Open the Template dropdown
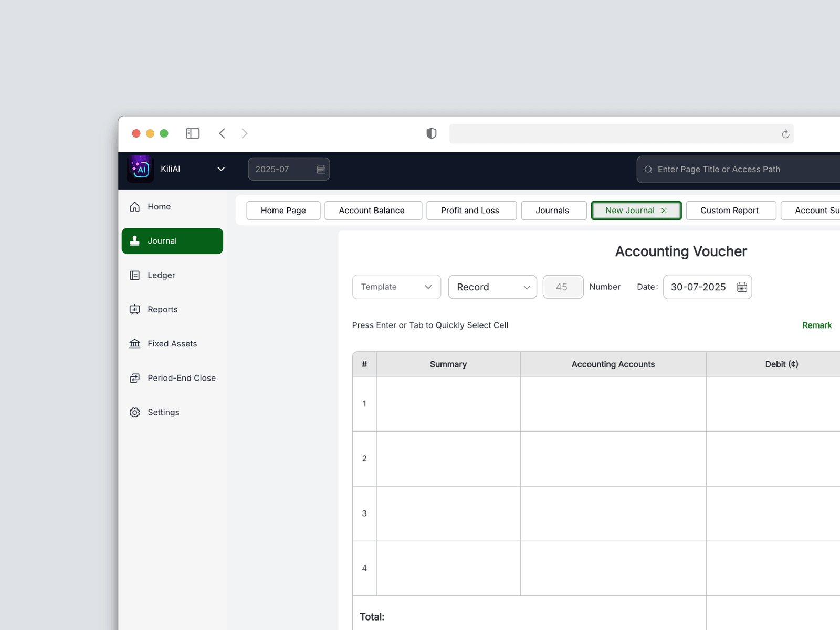The width and height of the screenshot is (840, 630). [396, 287]
